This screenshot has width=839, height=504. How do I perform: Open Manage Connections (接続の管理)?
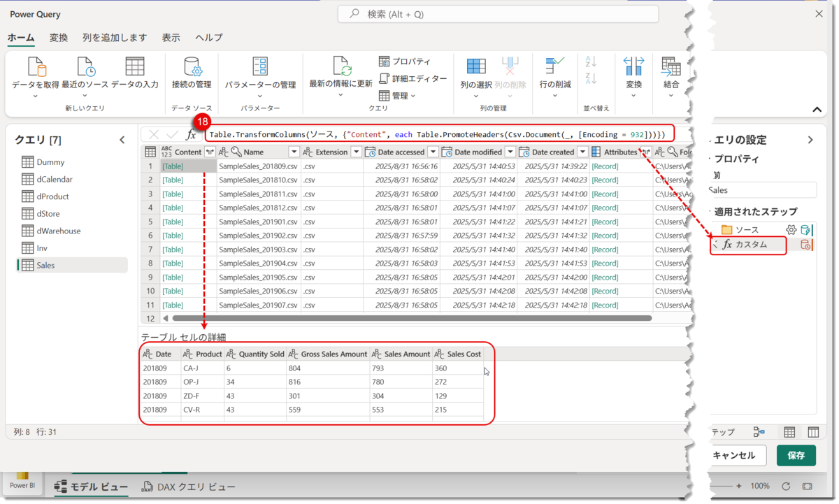point(192,73)
